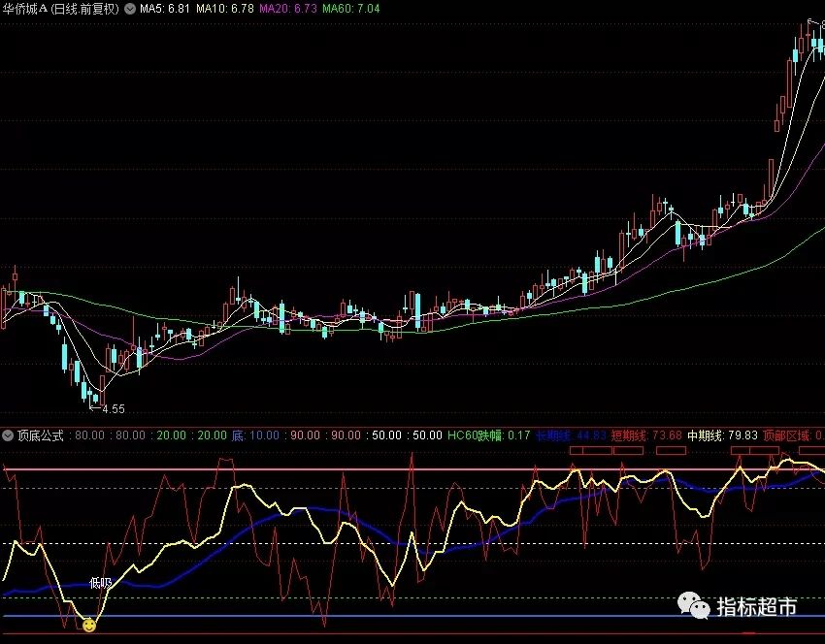The width and height of the screenshot is (825, 644).
Task: Select the purple MA20: 6.73 label
Action: 288,9
